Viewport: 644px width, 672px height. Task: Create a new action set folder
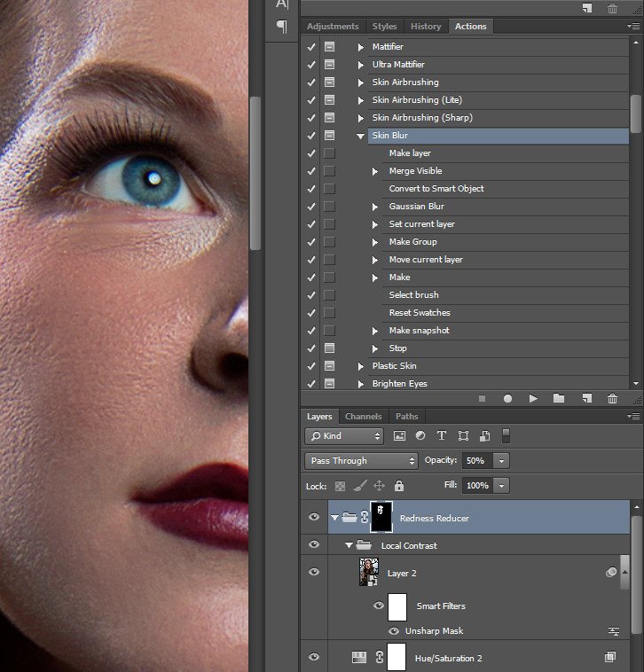click(x=559, y=399)
